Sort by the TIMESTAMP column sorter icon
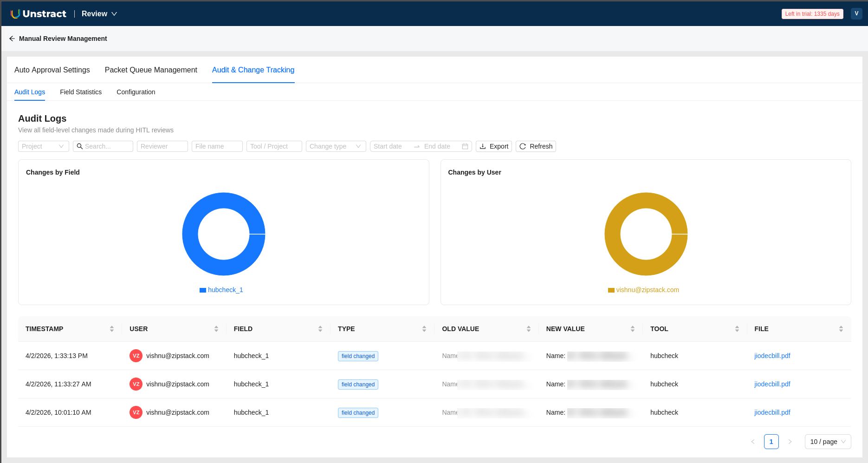This screenshot has height=463, width=868. pyautogui.click(x=112, y=329)
